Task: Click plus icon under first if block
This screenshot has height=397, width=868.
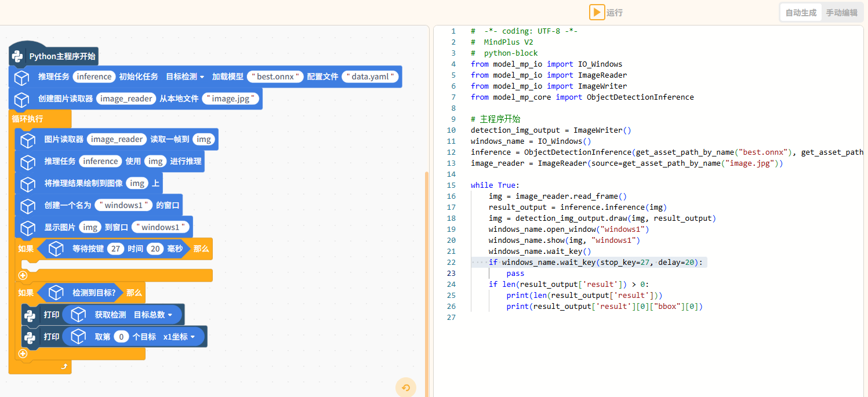Action: (x=23, y=276)
